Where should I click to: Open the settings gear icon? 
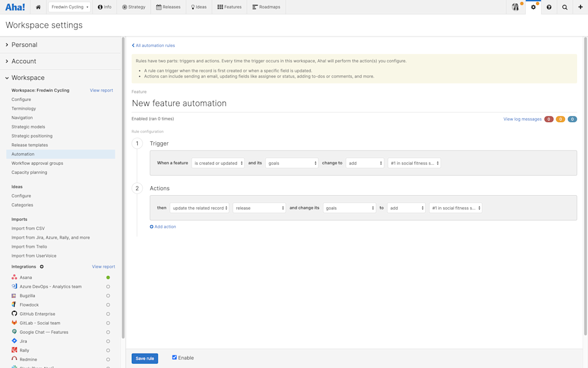(x=533, y=7)
